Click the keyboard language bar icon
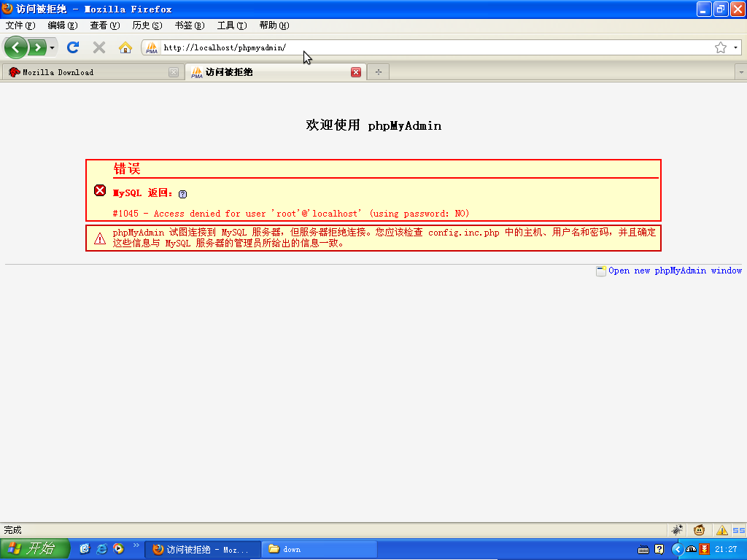Viewport: 747px width, 560px height. (643, 550)
